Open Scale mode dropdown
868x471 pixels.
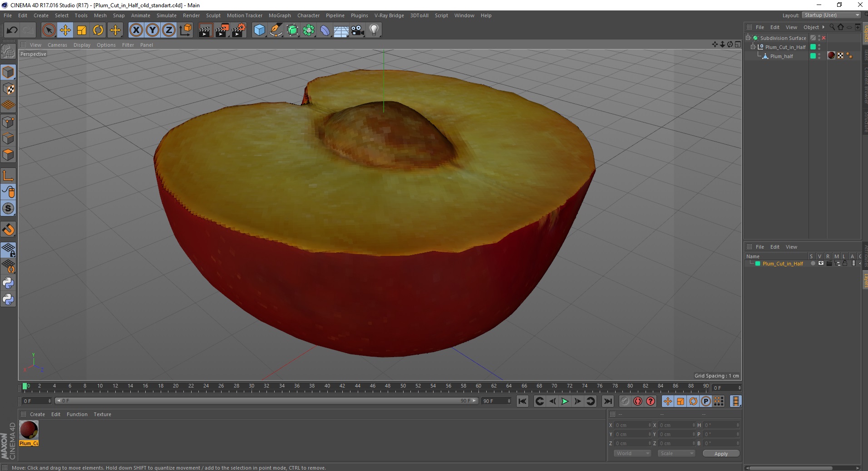(676, 453)
